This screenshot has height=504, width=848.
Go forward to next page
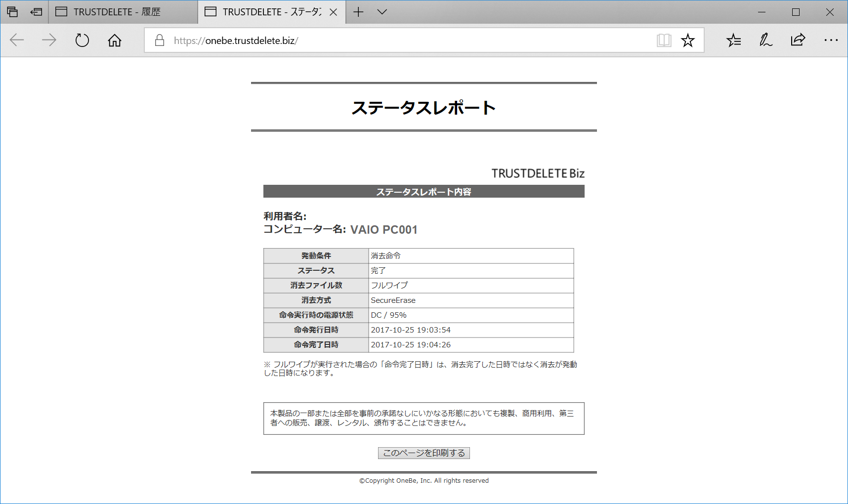[x=49, y=40]
